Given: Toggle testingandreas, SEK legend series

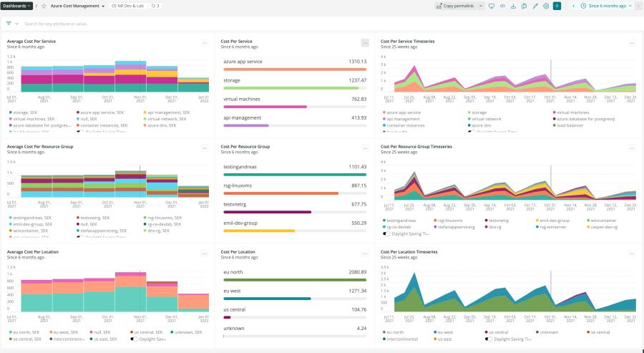Looking at the screenshot, I should point(31,218).
